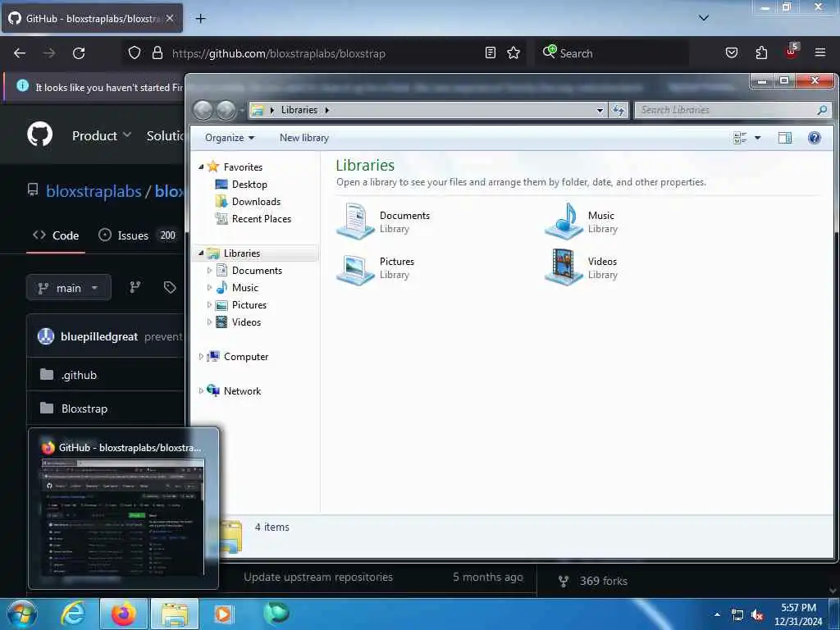Click the GitHub octocat logo
This screenshot has width=840, height=630.
[x=39, y=135]
